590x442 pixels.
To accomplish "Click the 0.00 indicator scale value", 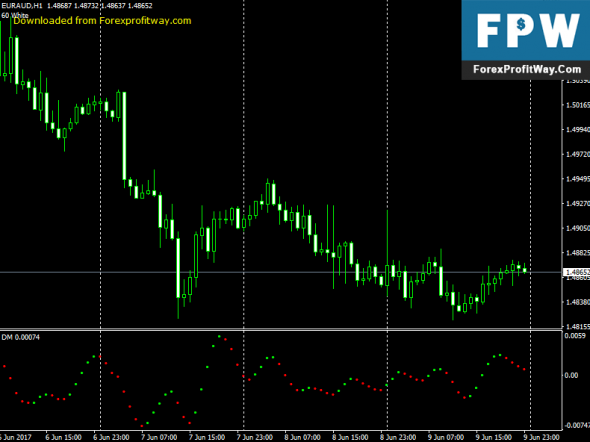I will coord(571,375).
